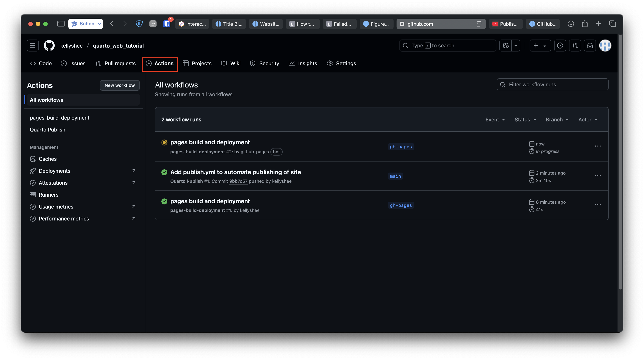The width and height of the screenshot is (644, 360).
Task: Switch to the 'Failed...' browser tab
Action: tap(340, 24)
